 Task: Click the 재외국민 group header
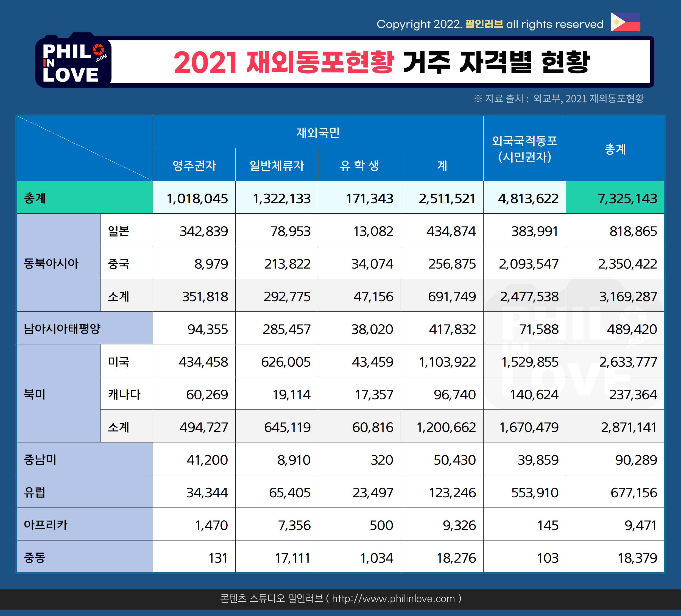pyautogui.click(x=318, y=132)
